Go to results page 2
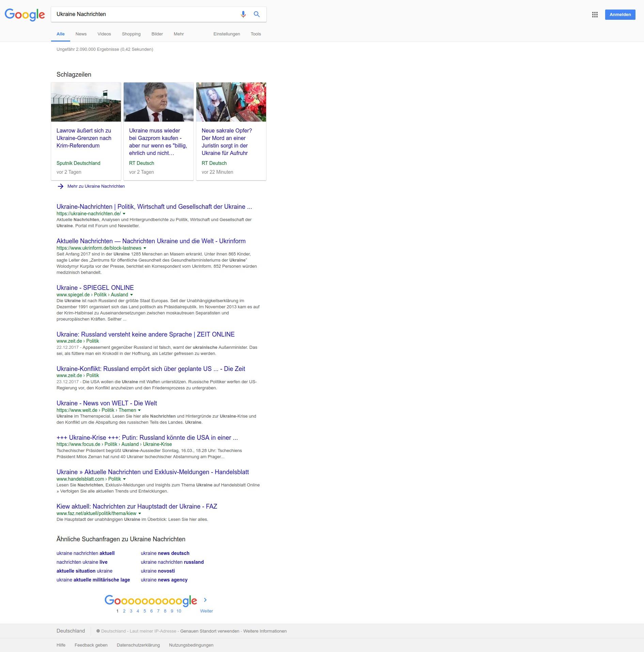This screenshot has width=644, height=652. tap(124, 611)
